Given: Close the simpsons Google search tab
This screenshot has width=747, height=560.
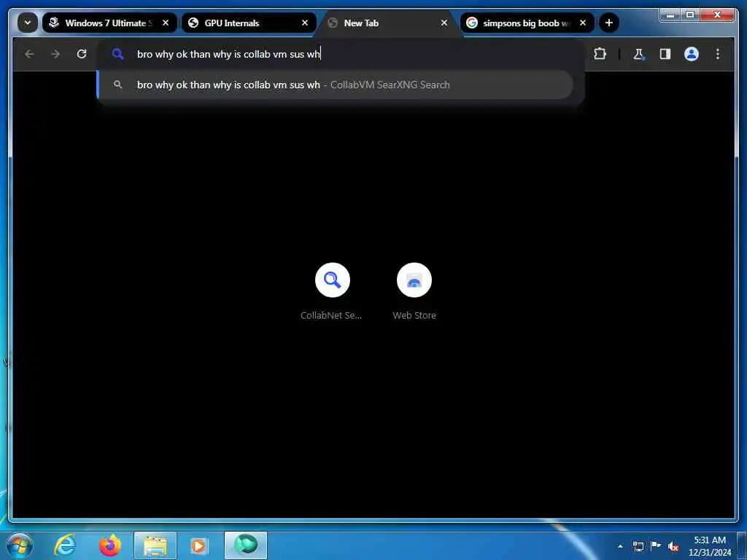Looking at the screenshot, I should tap(583, 23).
